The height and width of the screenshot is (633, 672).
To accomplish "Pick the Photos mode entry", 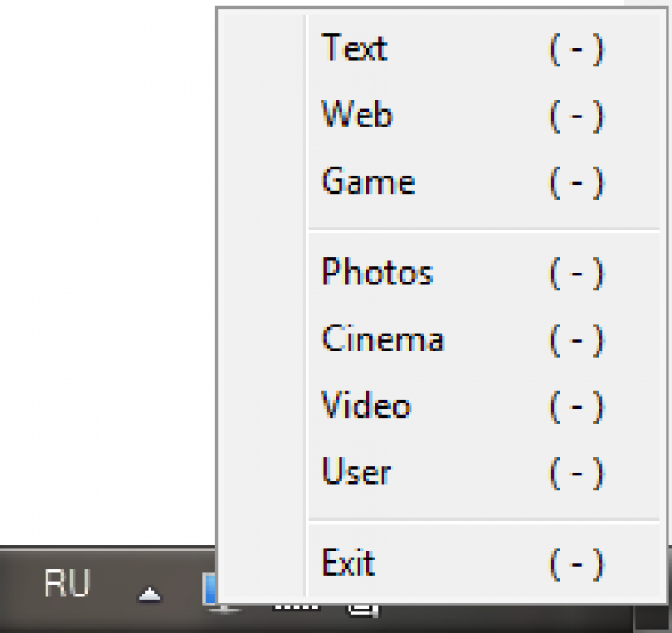I will 377,272.
